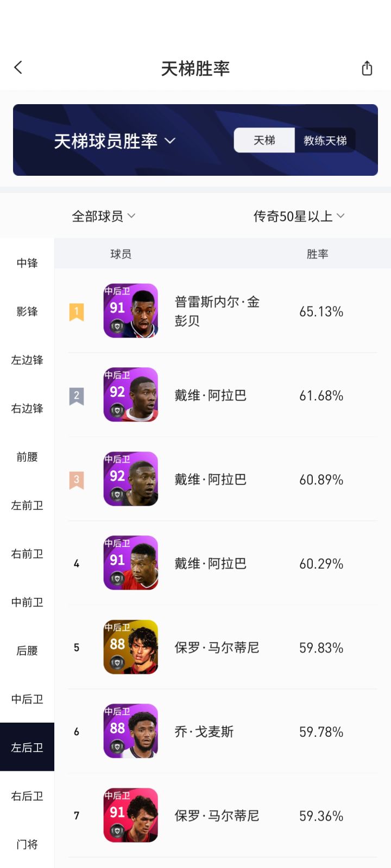Viewport: 391px width, 868px height.
Task: Tap the silver rank 2 badge
Action: point(77,396)
